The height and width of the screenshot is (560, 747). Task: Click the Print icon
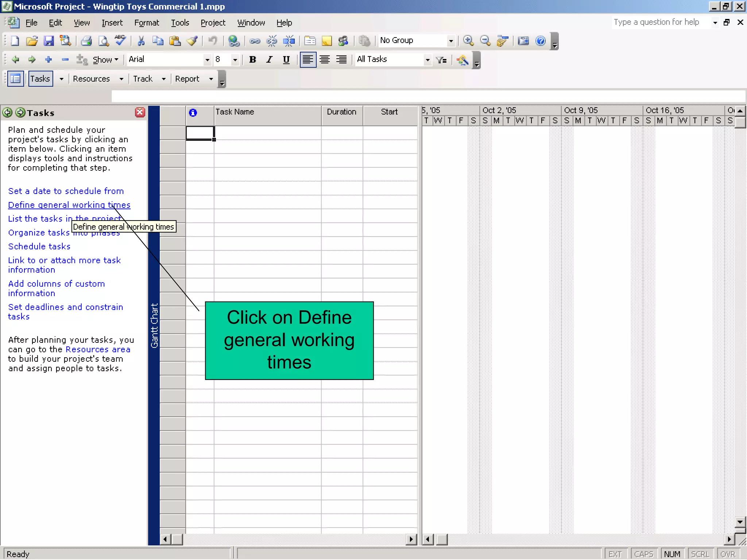[x=86, y=41]
